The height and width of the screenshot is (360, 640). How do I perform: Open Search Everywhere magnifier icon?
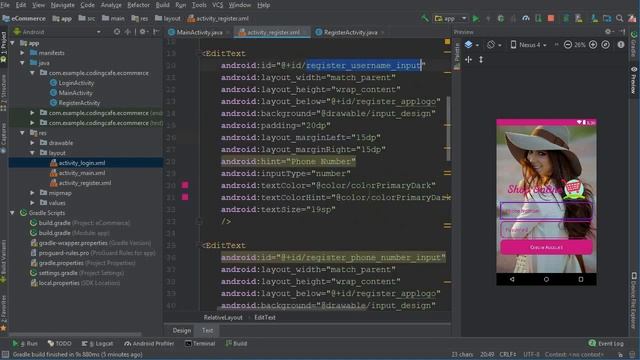tap(620, 18)
